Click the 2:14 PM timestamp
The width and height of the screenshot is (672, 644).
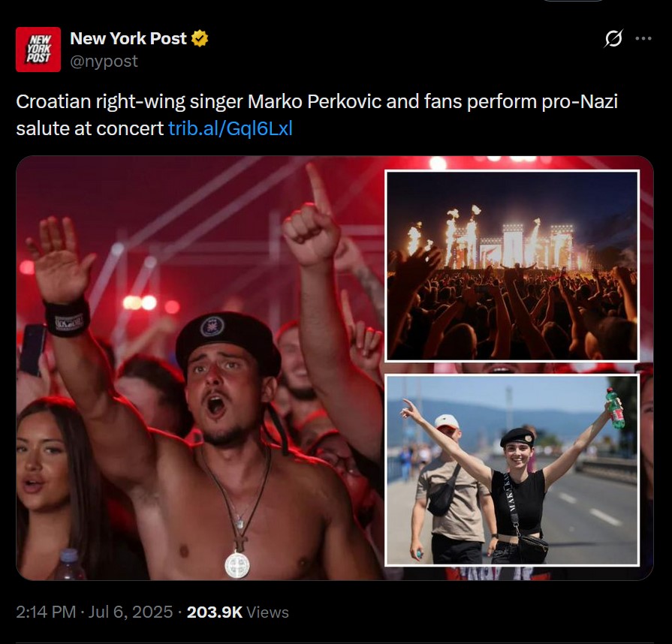coord(46,612)
